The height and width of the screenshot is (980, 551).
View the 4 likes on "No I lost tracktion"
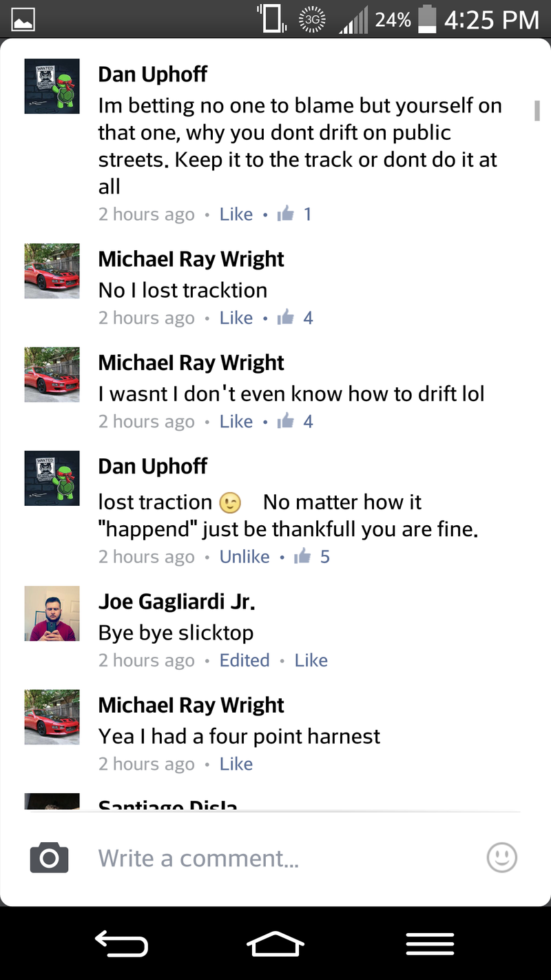295,318
